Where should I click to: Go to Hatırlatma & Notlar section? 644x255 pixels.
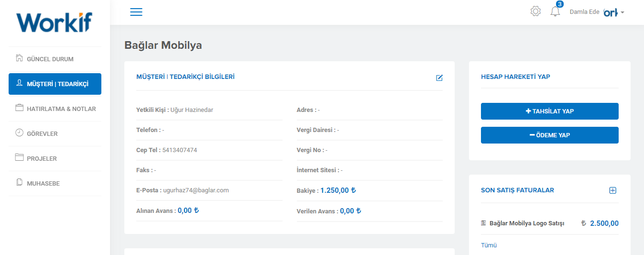click(x=55, y=109)
